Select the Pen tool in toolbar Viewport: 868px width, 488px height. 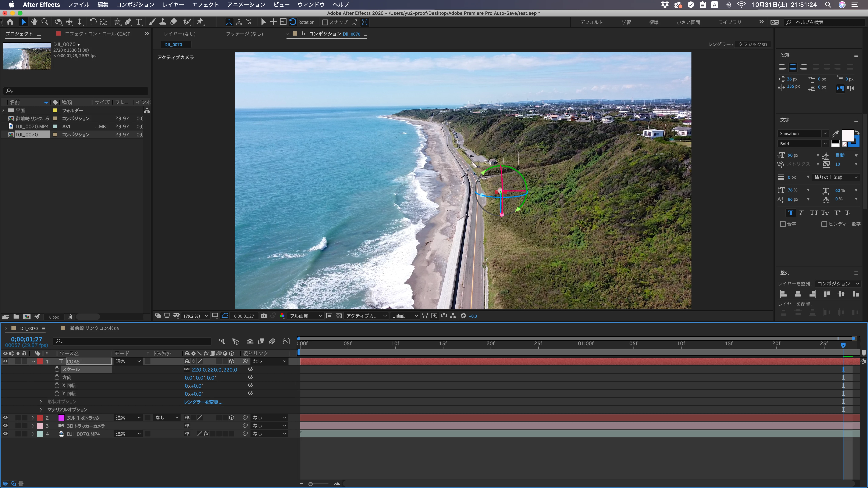(128, 22)
